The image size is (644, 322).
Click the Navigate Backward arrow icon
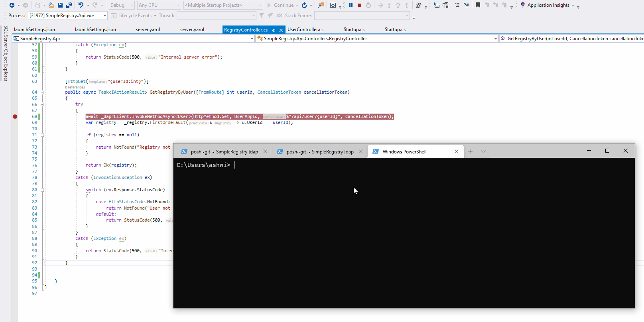(12, 5)
